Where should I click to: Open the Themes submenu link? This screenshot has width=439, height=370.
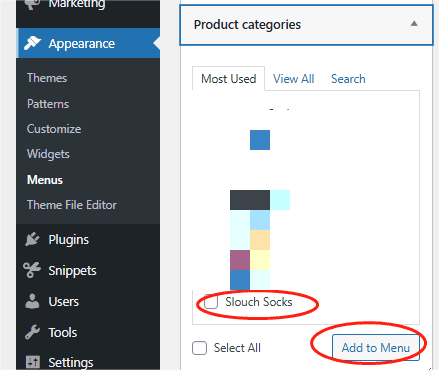click(x=47, y=78)
